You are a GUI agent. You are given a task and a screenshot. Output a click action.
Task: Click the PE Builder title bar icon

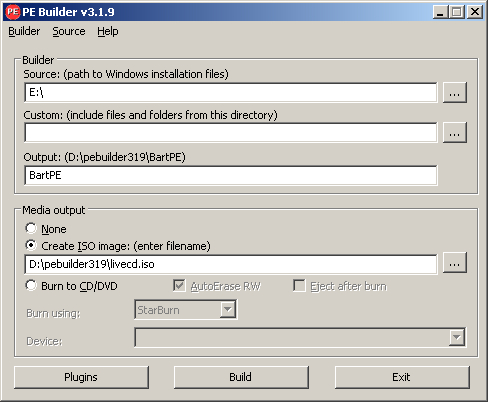click(13, 12)
